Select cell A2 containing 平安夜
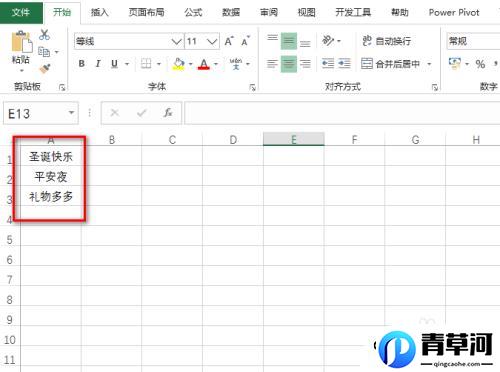This screenshot has height=372, width=500. pos(51,176)
